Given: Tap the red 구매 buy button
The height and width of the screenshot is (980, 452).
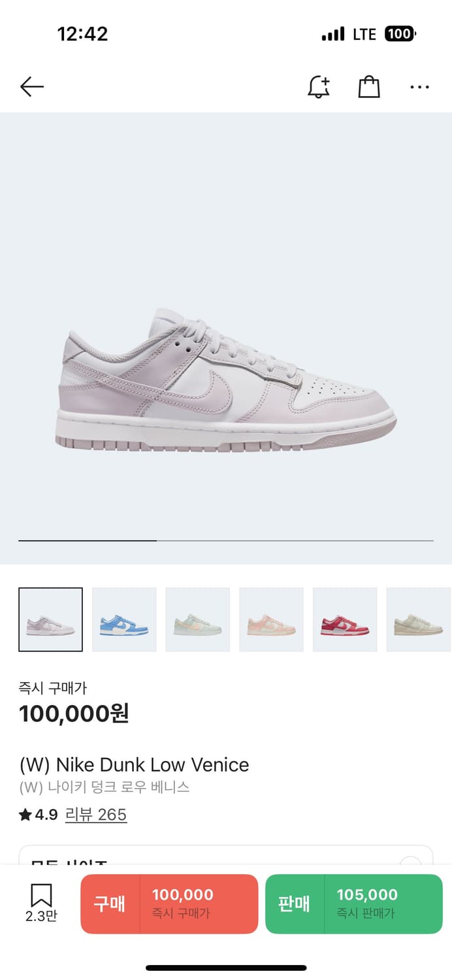Looking at the screenshot, I should (169, 904).
